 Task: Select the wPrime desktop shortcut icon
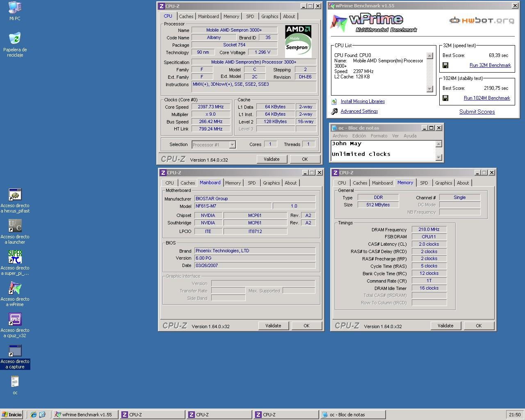[x=15, y=288]
